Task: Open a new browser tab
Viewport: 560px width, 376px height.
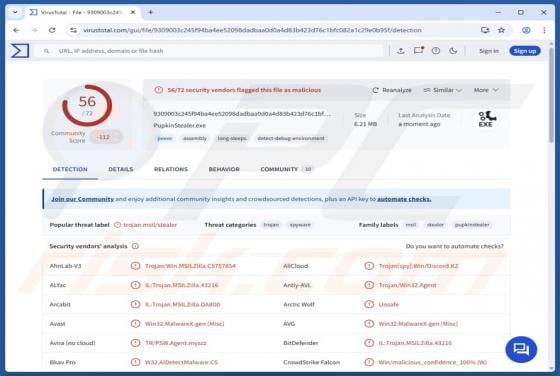Action: [151, 12]
